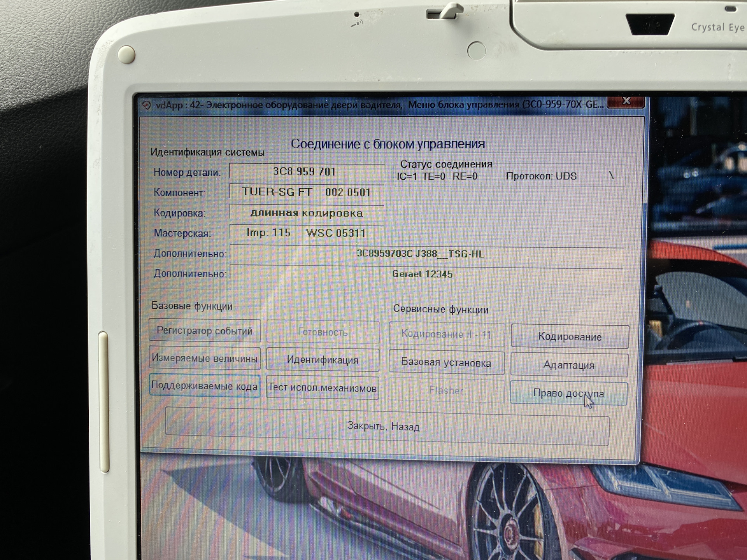Click the длинная кодировка coding field
The image size is (747, 560).
[x=307, y=213]
